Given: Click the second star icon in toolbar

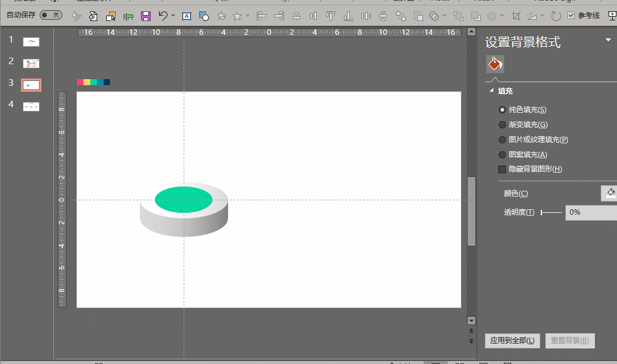Looking at the screenshot, I should coord(237,16).
